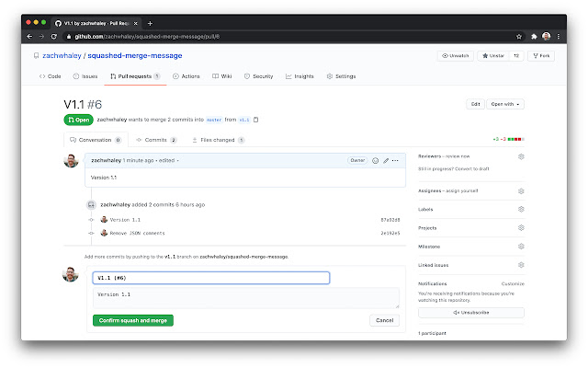This screenshot has width=588, height=368.
Task: Select the Conversation tab
Action: click(96, 140)
